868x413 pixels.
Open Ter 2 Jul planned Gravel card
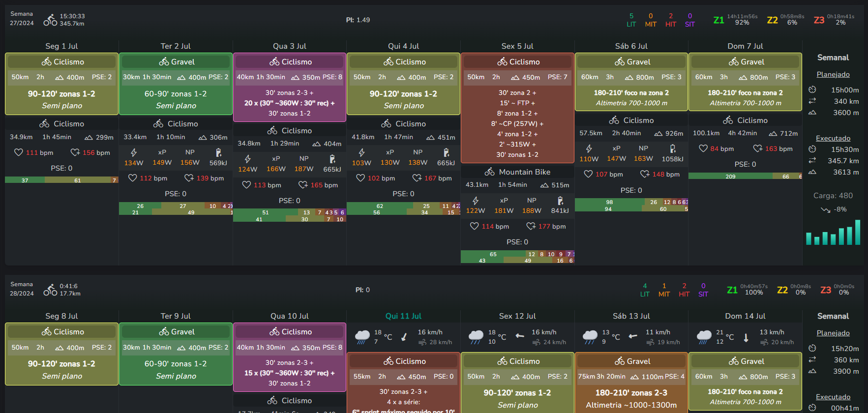coord(176,84)
